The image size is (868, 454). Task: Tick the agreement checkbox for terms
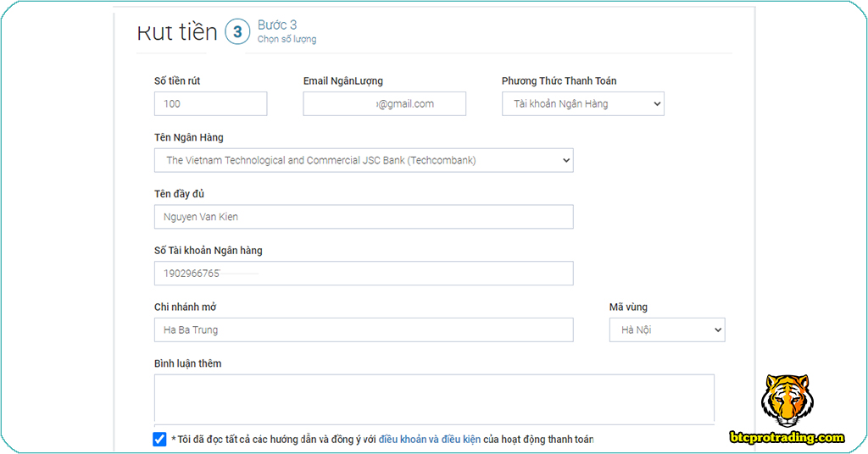point(159,439)
